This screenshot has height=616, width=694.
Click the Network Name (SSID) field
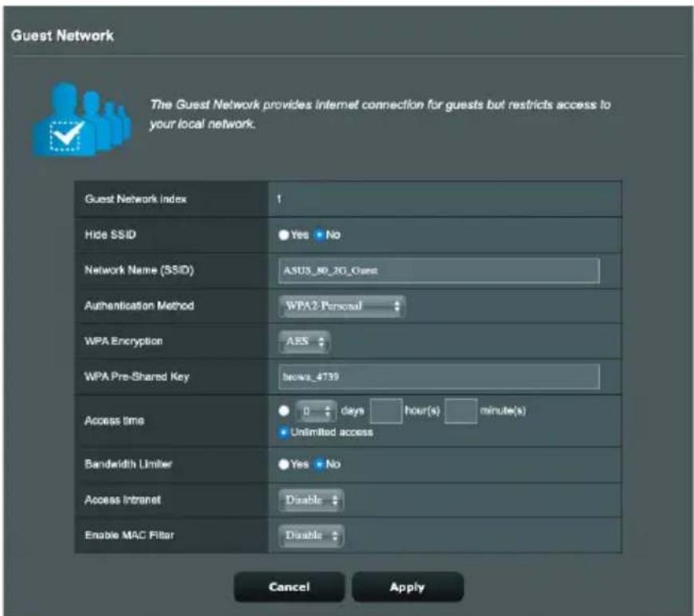coord(438,270)
